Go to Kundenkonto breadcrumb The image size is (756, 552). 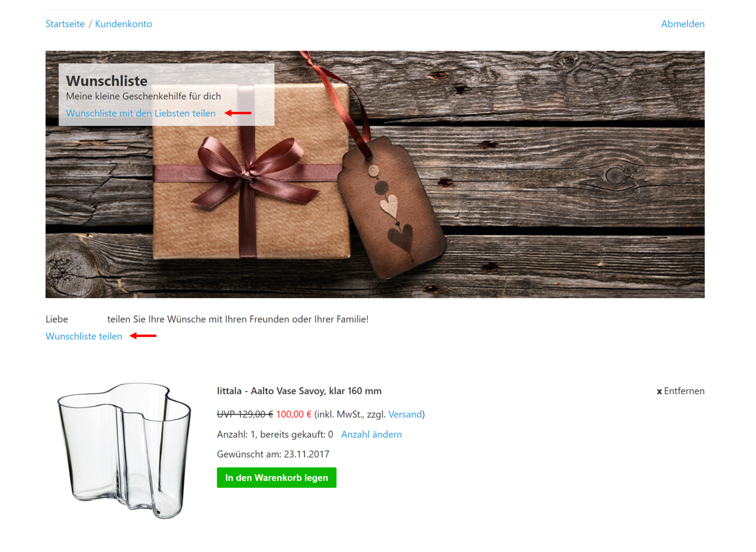click(124, 24)
